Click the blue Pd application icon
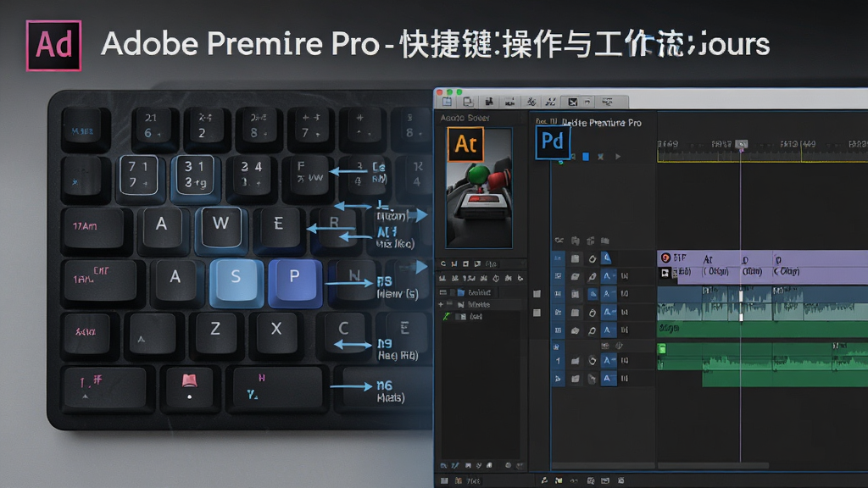This screenshot has width=868, height=488. click(552, 142)
